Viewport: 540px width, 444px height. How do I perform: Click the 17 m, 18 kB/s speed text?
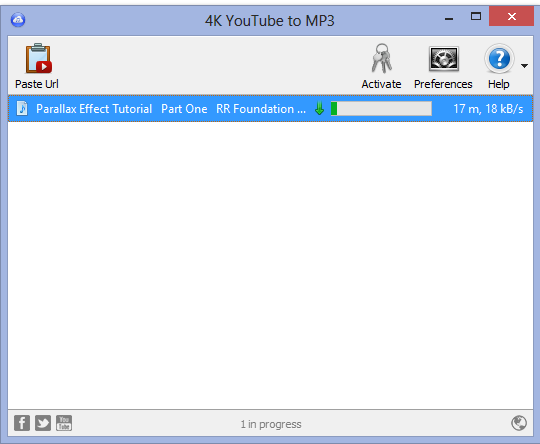[x=488, y=109]
